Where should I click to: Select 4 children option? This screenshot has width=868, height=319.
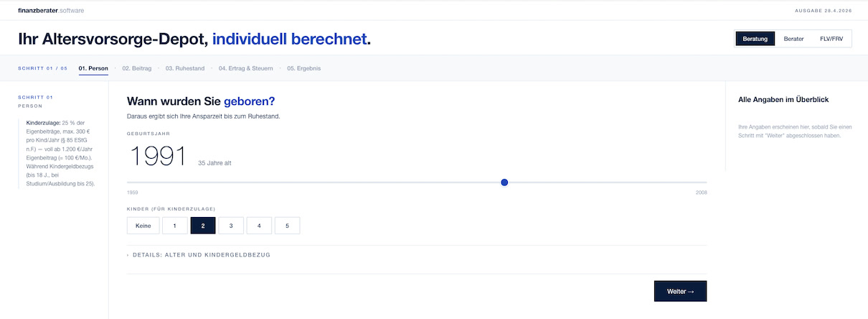tap(259, 226)
